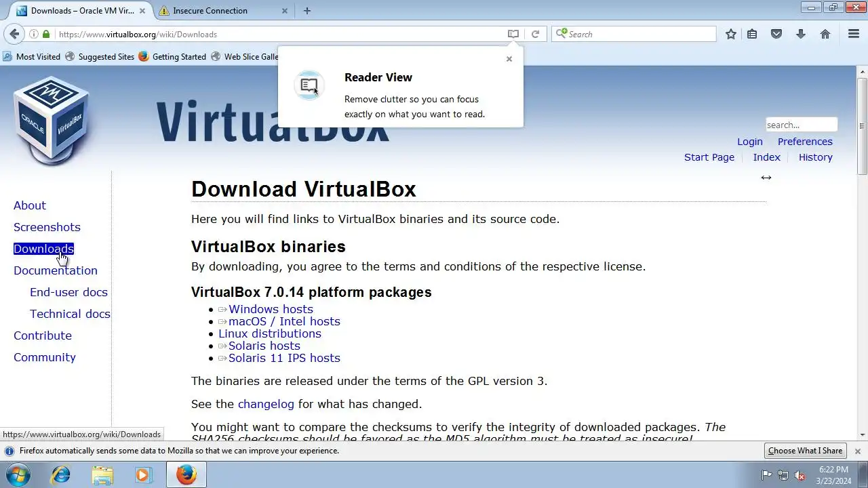Reload the page with the refresh icon
Screen dimensions: 868x488
(x=535, y=34)
